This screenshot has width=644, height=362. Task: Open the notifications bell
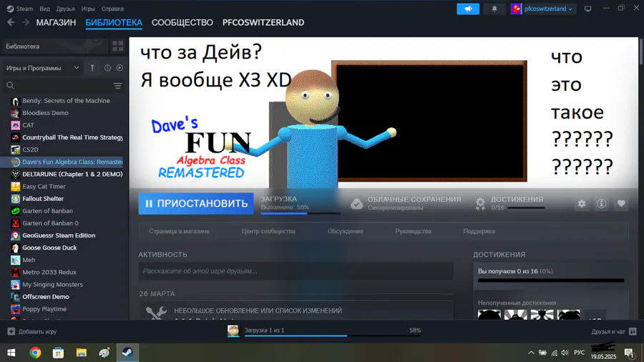pos(494,9)
